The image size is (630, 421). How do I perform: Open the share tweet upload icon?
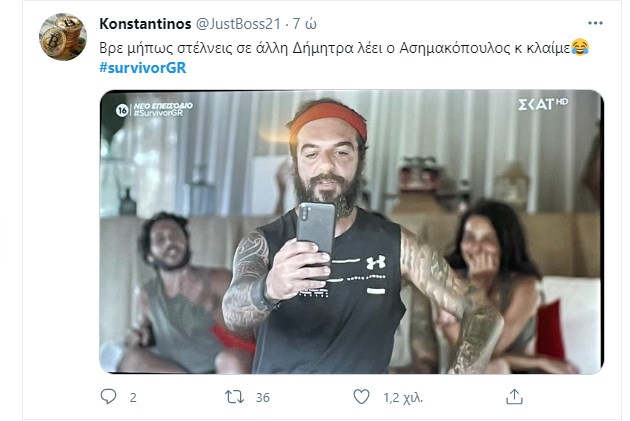[x=514, y=397]
